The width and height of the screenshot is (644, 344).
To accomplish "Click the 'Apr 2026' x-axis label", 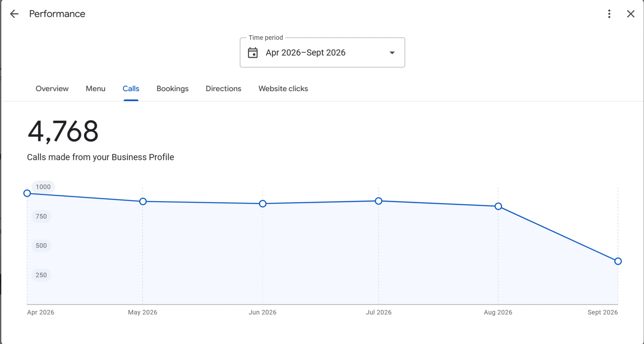I will pyautogui.click(x=41, y=312).
